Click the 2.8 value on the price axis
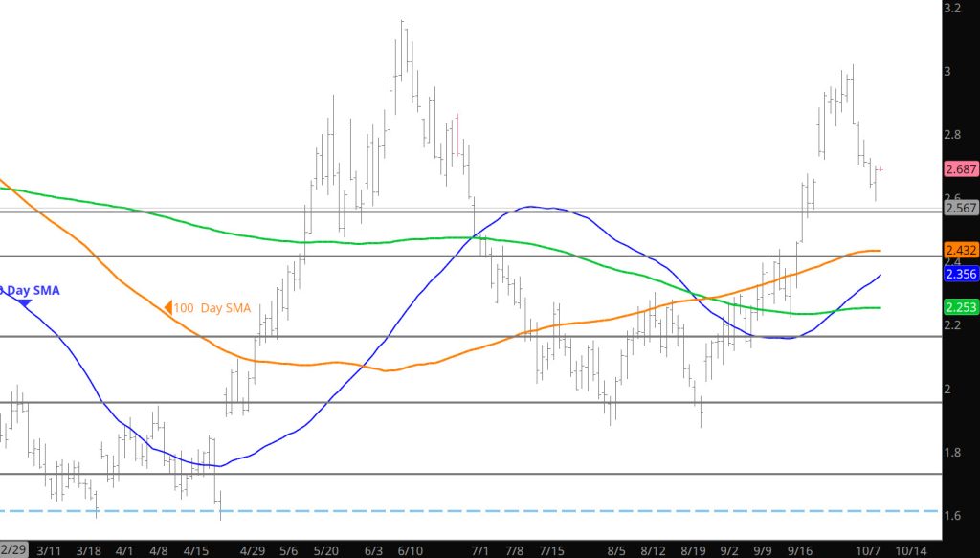This screenshot has height=558, width=980. coord(953,134)
